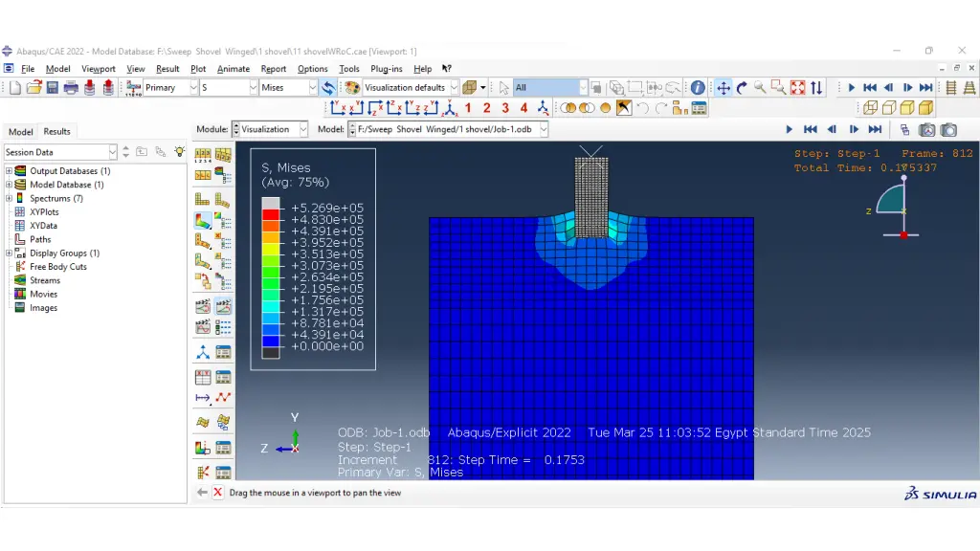
Task: Jump to first frame in context bar
Action: pos(810,130)
